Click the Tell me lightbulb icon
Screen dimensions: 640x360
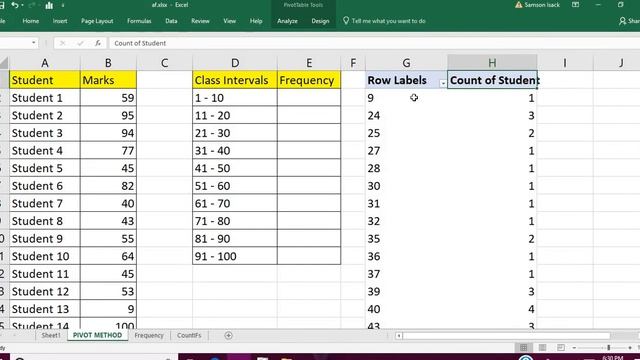[x=346, y=20]
